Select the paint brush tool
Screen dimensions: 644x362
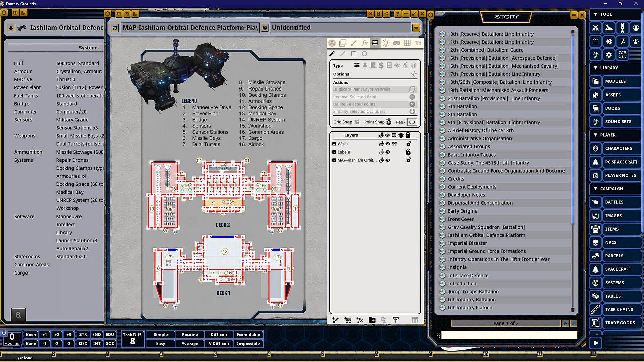coord(354,43)
